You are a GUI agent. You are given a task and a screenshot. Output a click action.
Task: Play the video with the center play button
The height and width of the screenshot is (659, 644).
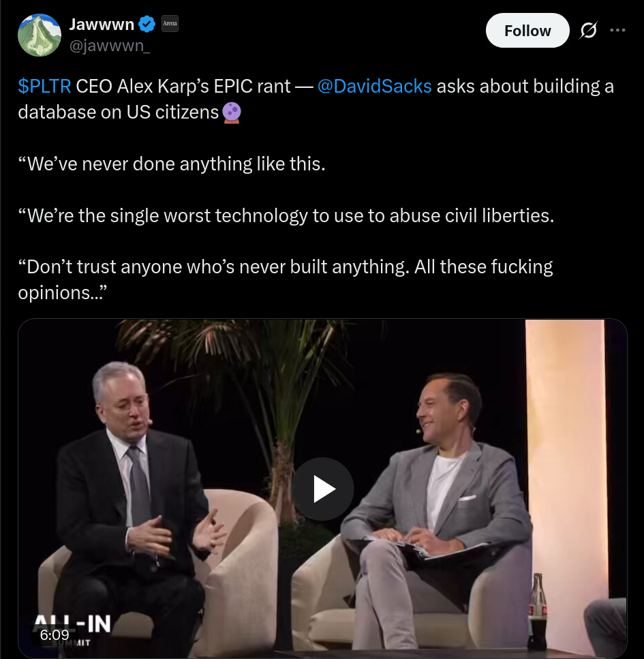[322, 489]
